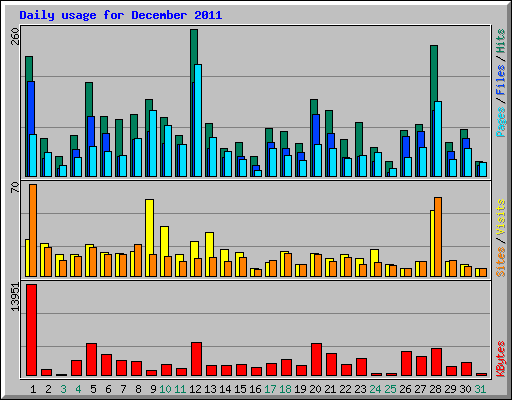This screenshot has height=400, width=512.
Task: Click green day label '31'
Action: 480,389
